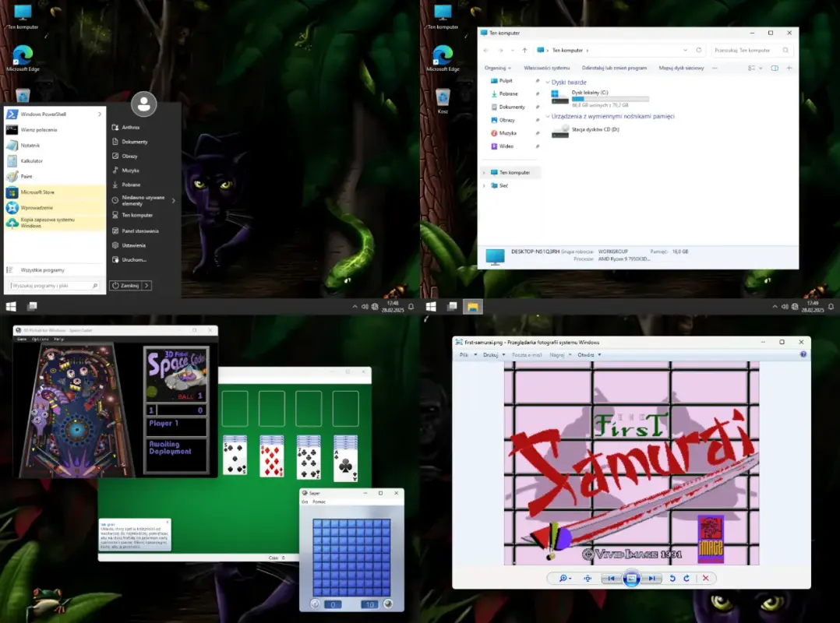Launch Microsoft Store from the Start menu
Viewport: 840px width, 623px height.
pos(54,192)
